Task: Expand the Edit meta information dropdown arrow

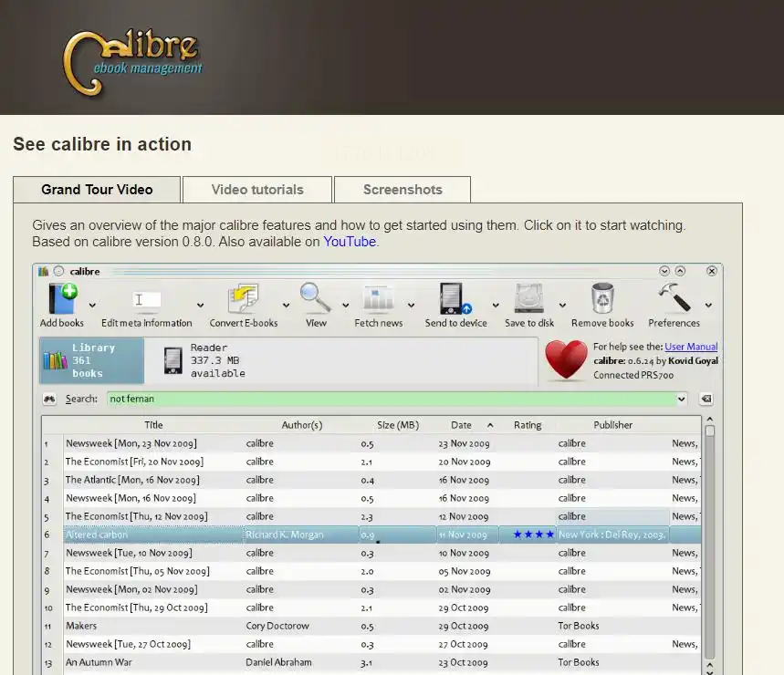Action: tap(200, 305)
